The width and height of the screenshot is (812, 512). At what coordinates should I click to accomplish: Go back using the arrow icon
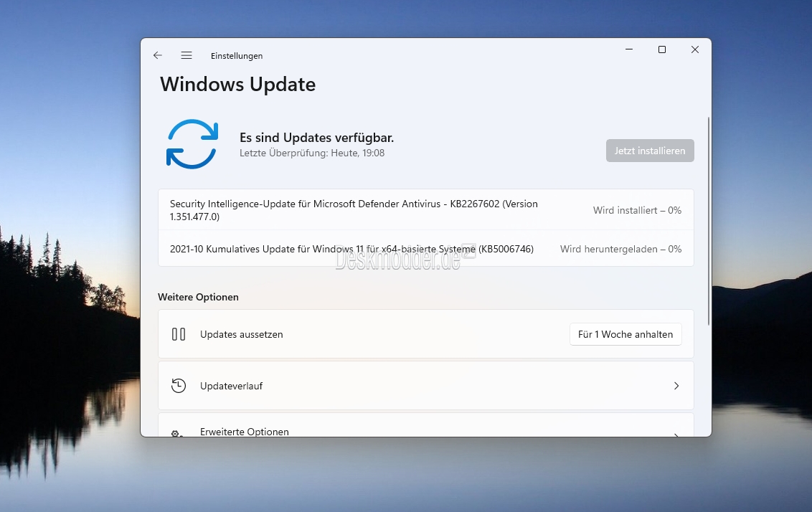tap(157, 55)
